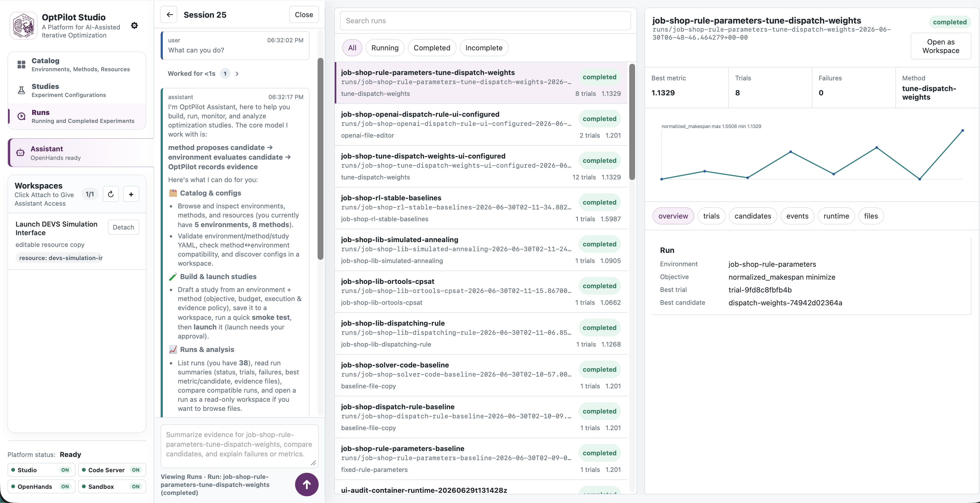Open the Assistant panel entry

pyautogui.click(x=81, y=153)
